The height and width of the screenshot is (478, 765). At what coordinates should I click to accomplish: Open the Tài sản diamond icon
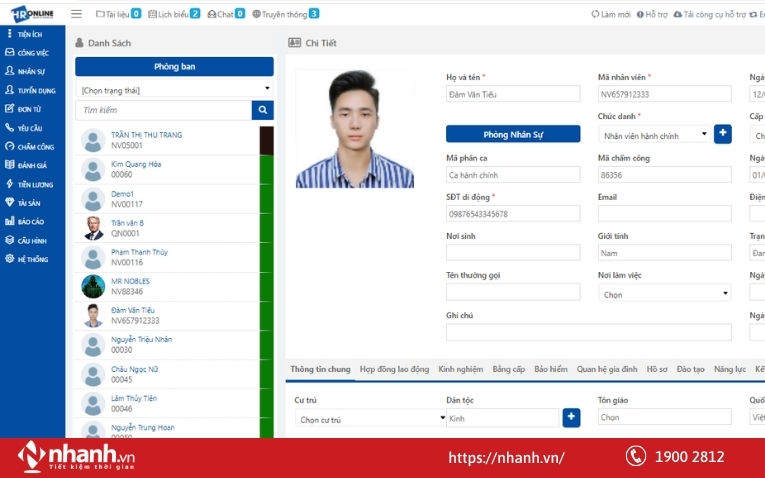pos(10,203)
